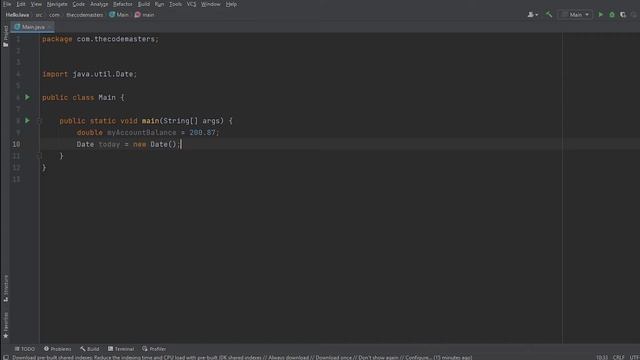640x360 pixels.
Task: Click the Debug bug icon
Action: click(x=612, y=15)
